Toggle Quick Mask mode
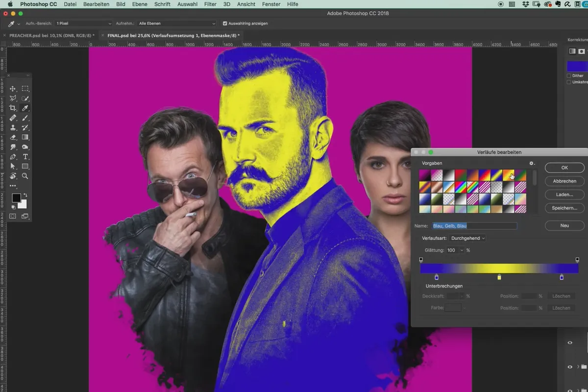 (13, 216)
